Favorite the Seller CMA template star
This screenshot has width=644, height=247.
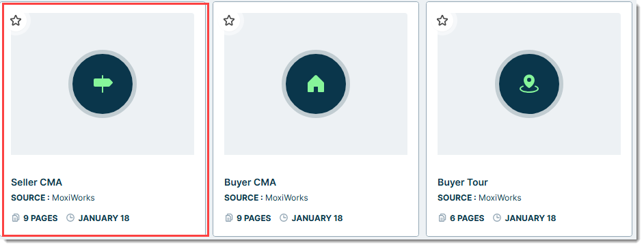(16, 20)
